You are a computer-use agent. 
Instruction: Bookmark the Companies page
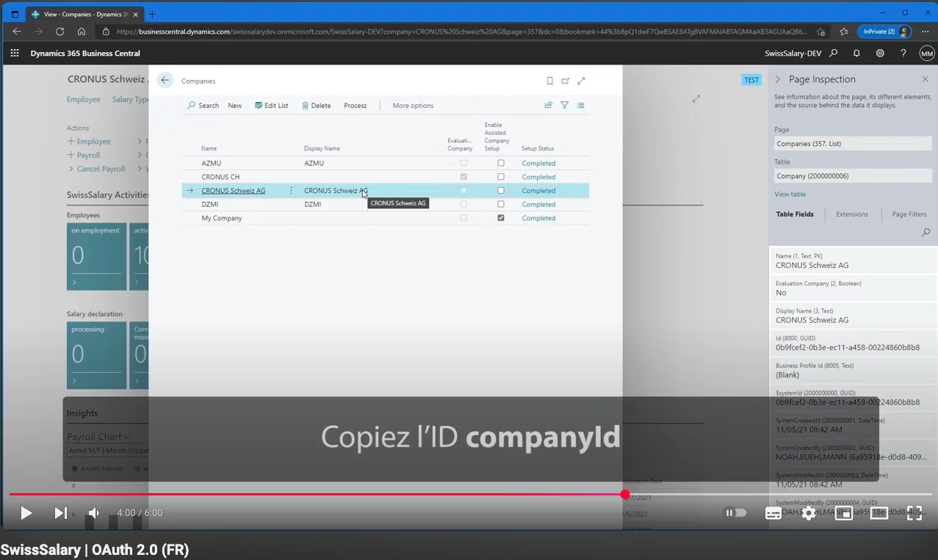[549, 81]
